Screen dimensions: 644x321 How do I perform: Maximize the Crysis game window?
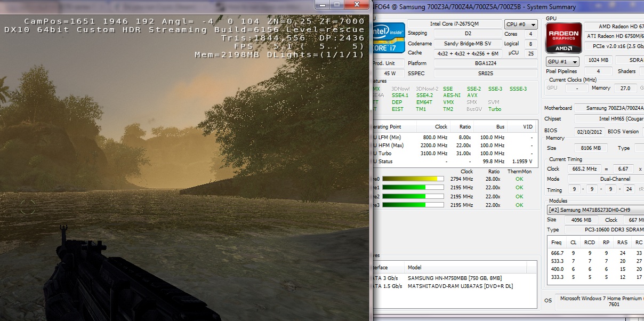point(337,4)
